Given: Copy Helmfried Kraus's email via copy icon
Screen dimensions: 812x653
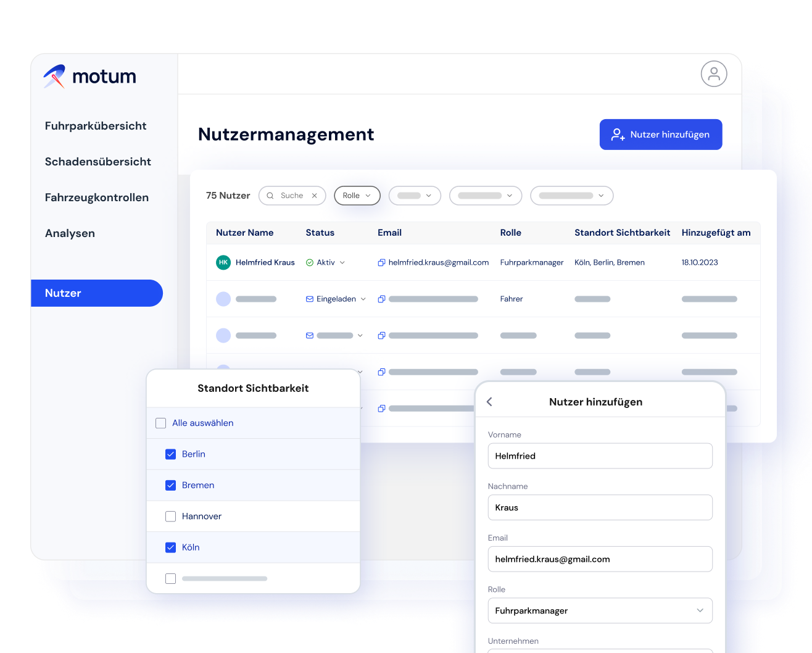Looking at the screenshot, I should (x=381, y=262).
